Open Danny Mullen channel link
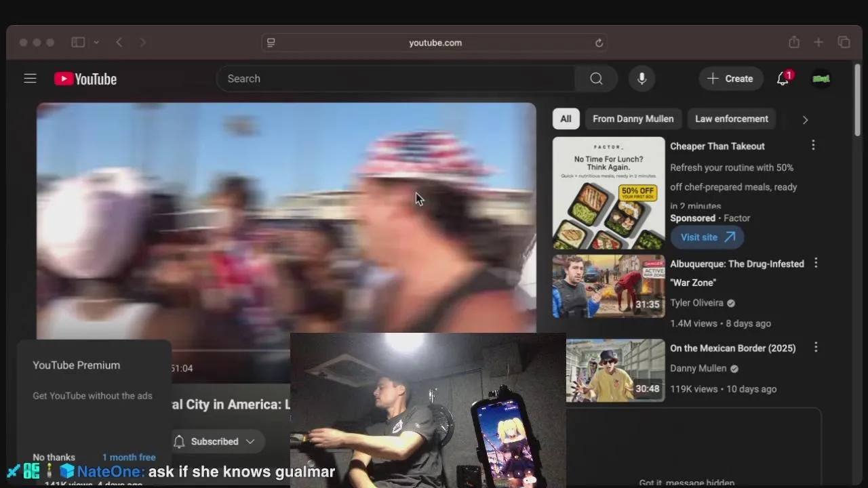This screenshot has width=868, height=488. coord(698,368)
